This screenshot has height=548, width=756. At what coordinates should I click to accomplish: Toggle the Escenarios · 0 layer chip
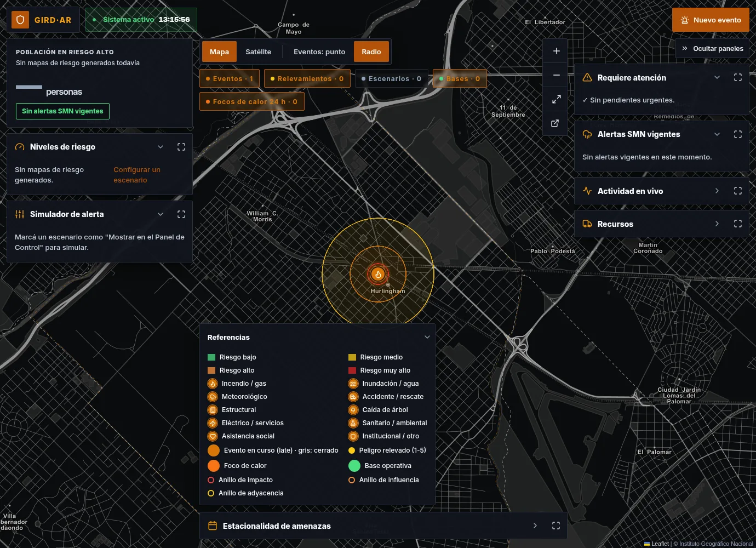pos(392,79)
